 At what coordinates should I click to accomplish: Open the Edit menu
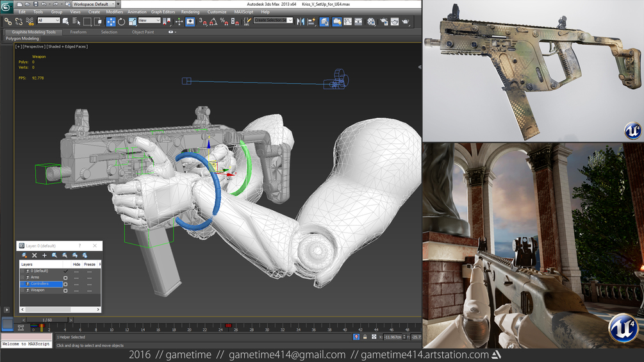22,12
